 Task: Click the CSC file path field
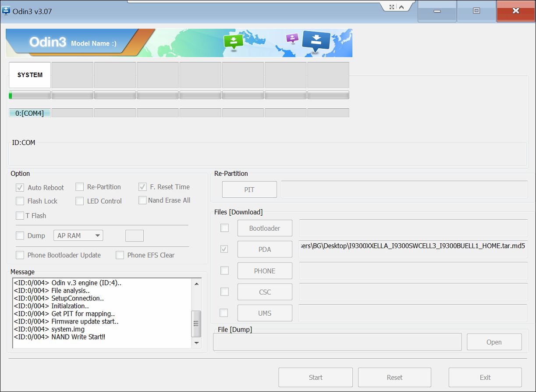(x=413, y=292)
